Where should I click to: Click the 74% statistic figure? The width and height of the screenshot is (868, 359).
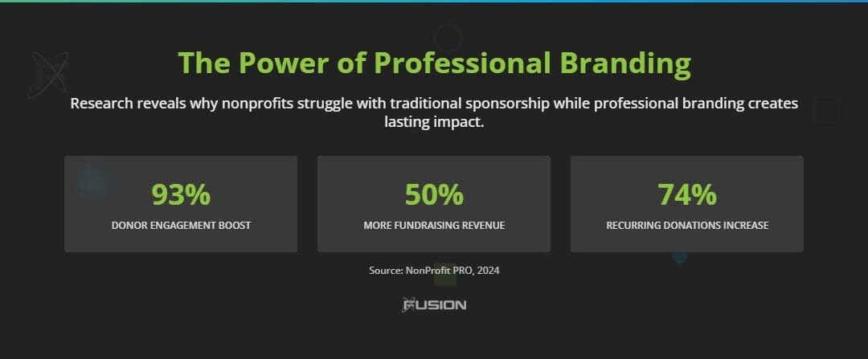[687, 194]
